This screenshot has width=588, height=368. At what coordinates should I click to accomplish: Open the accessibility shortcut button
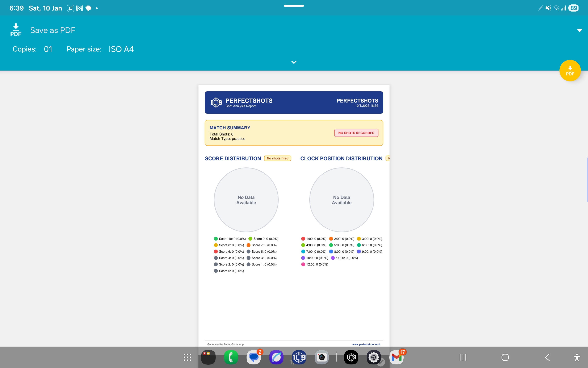pyautogui.click(x=577, y=357)
